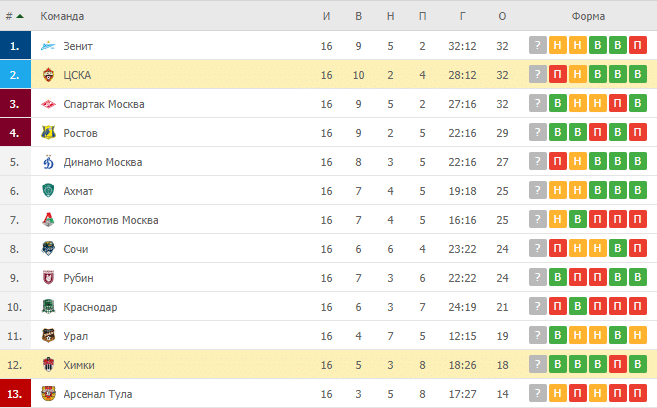Click Урал's last orange Н form badge
The image size is (657, 408).
[637, 335]
